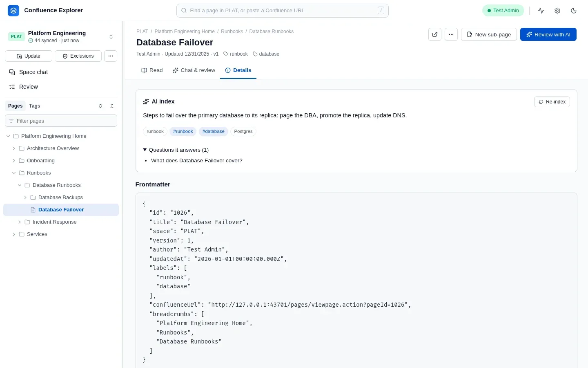Expand the Onboarding folder

pos(14,161)
